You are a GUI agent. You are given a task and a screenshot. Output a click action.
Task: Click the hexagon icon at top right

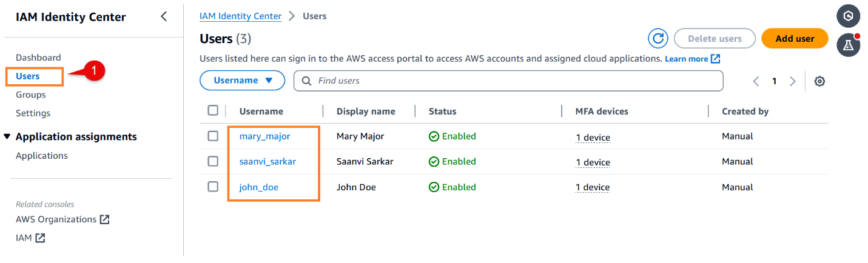click(x=849, y=16)
